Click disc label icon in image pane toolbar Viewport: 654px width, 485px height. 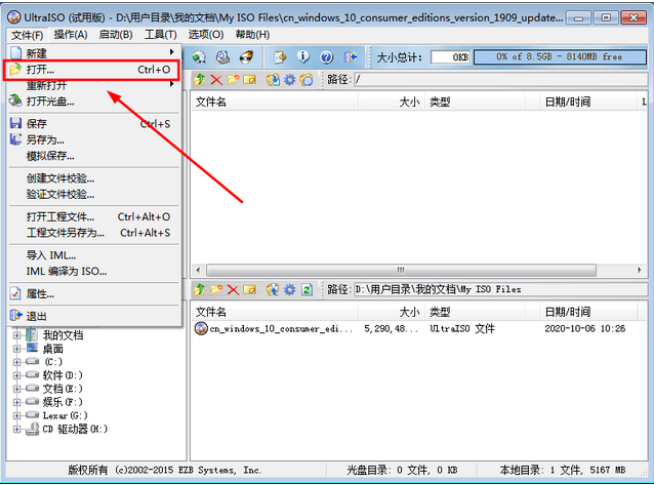[x=307, y=79]
